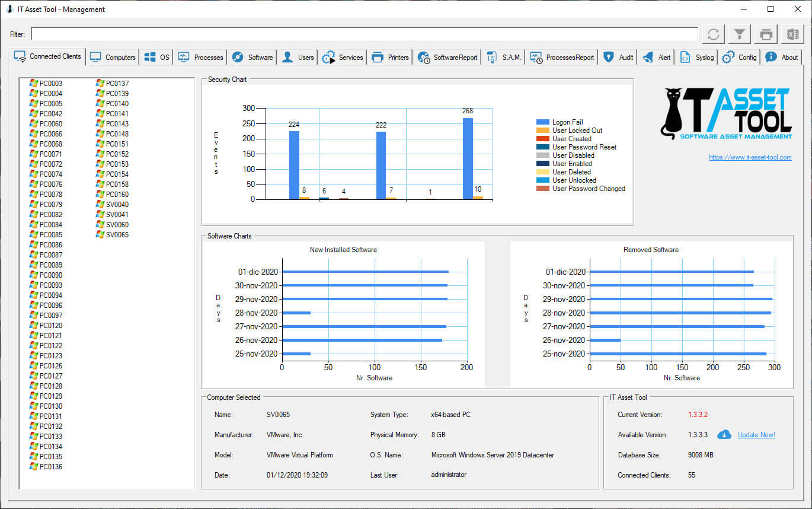Click the Excel export icon
This screenshot has height=509, width=812.
click(792, 34)
